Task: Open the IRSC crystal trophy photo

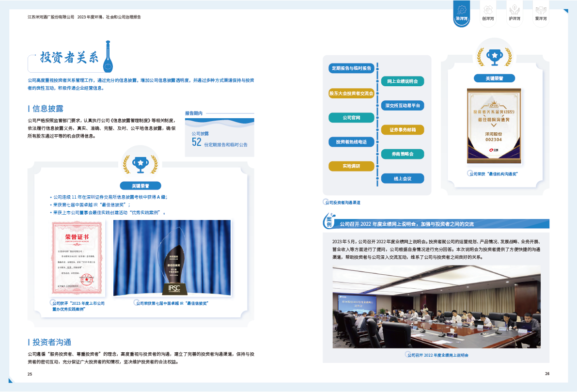Action: tap(172, 258)
